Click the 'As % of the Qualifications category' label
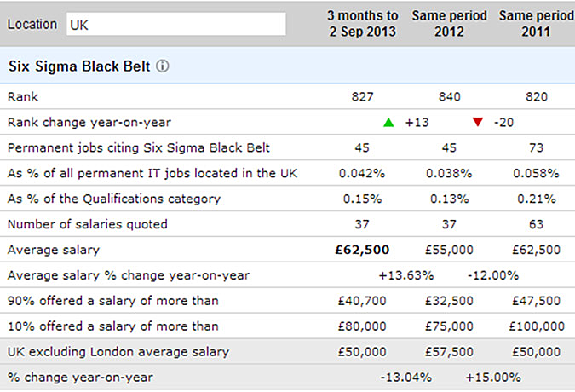This screenshot has height=392, width=575. [113, 199]
